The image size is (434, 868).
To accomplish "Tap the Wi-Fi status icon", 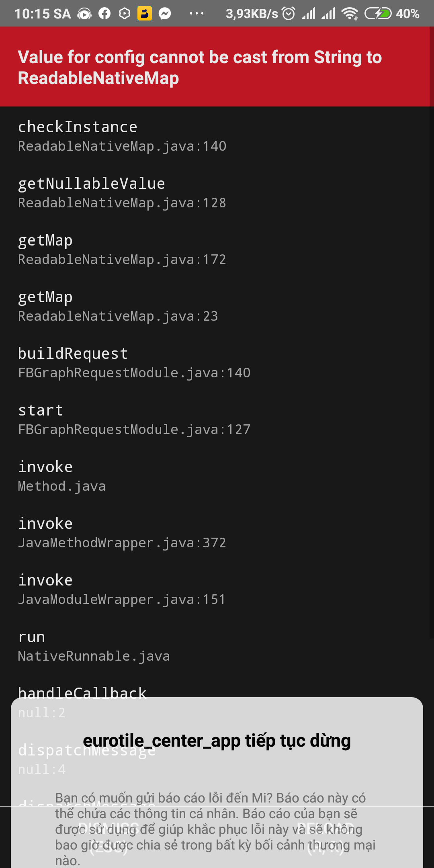I will 350,14.
